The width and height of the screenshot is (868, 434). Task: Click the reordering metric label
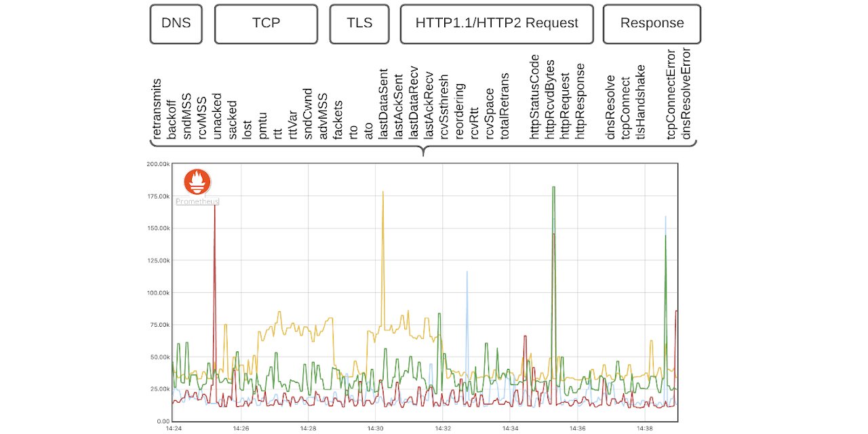pyautogui.click(x=459, y=112)
